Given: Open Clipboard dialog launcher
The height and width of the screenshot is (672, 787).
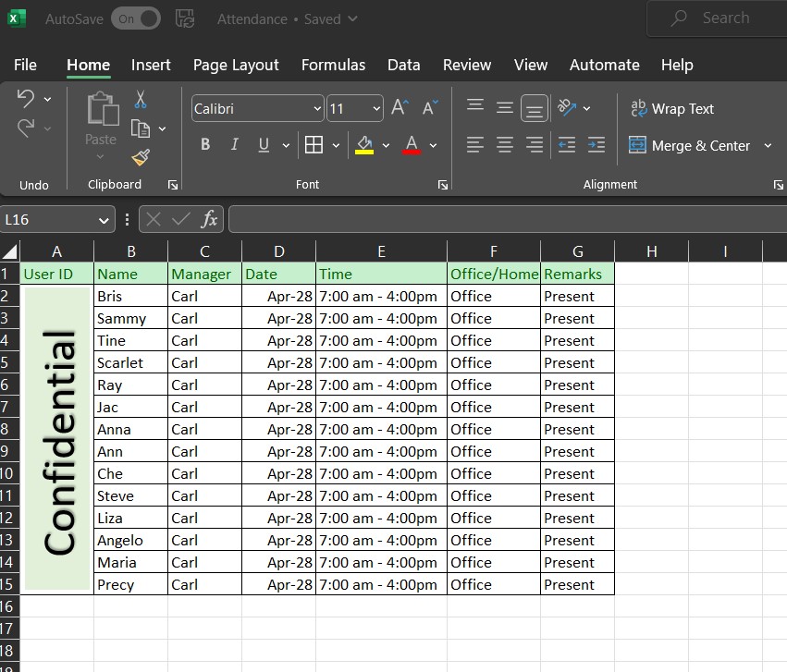Looking at the screenshot, I should pyautogui.click(x=173, y=185).
